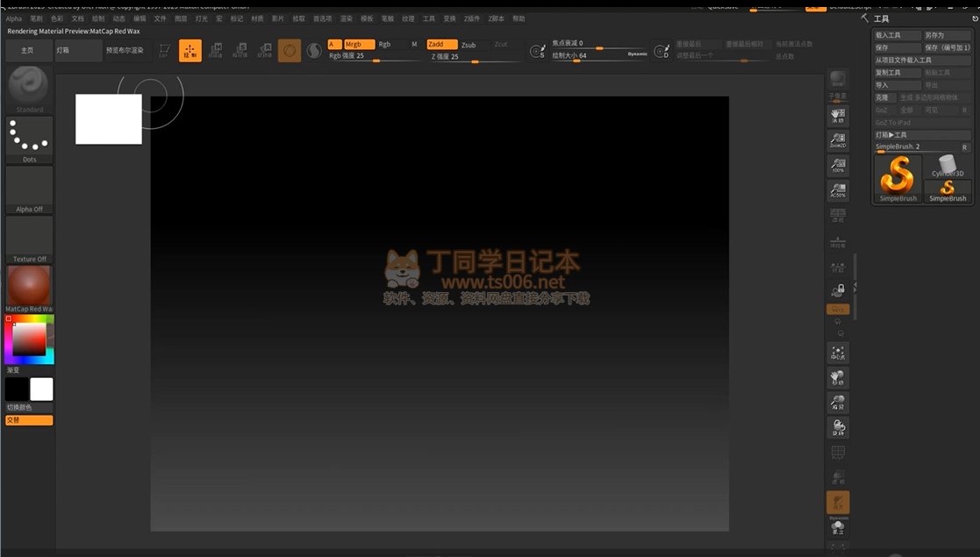This screenshot has width=980, height=557.
Task: Expand the 灯箱▶工具 lightbox tools
Action: 921,135
